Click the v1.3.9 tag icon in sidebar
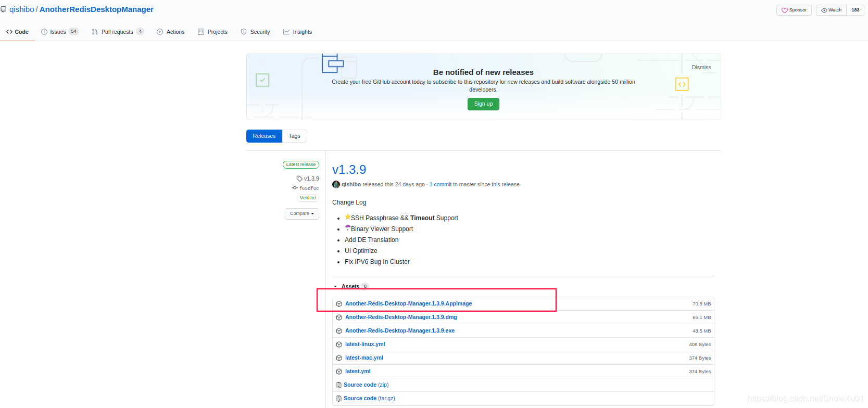 click(299, 178)
